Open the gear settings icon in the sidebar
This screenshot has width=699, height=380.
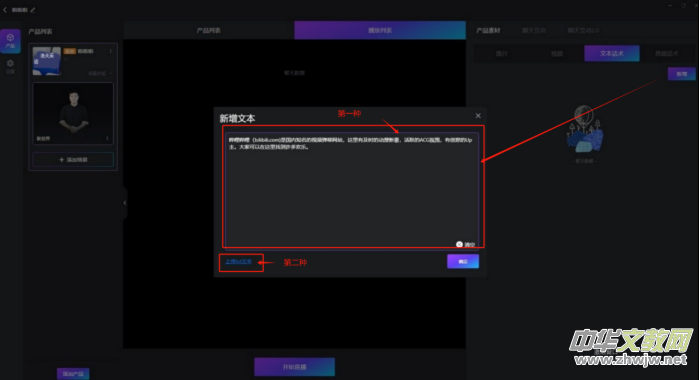[10, 66]
